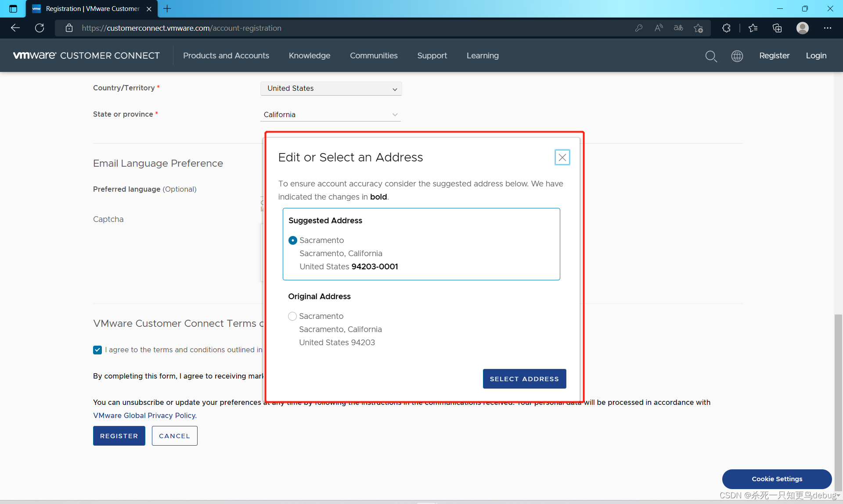Choose the Original Address radio option
Image resolution: width=843 pixels, height=504 pixels.
tap(292, 316)
